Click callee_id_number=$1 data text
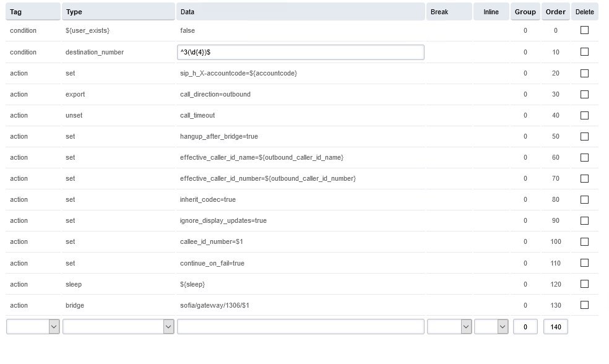The height and width of the screenshot is (364, 609). [x=211, y=241]
